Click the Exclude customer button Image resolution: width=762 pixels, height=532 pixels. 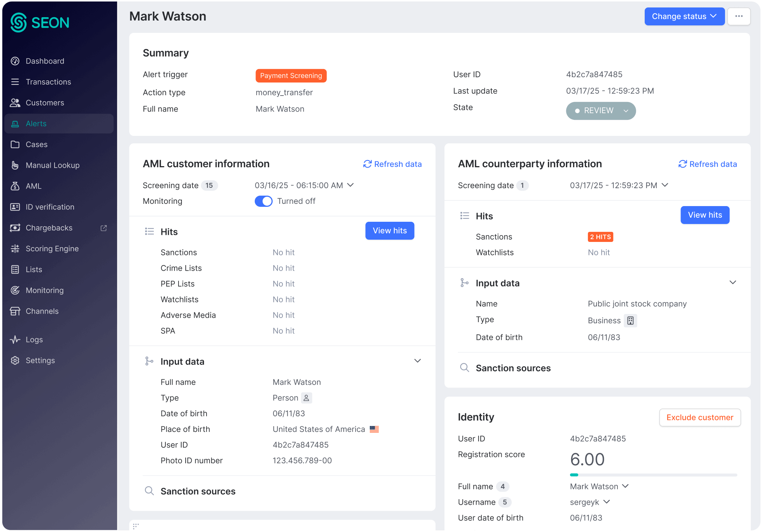coord(700,417)
